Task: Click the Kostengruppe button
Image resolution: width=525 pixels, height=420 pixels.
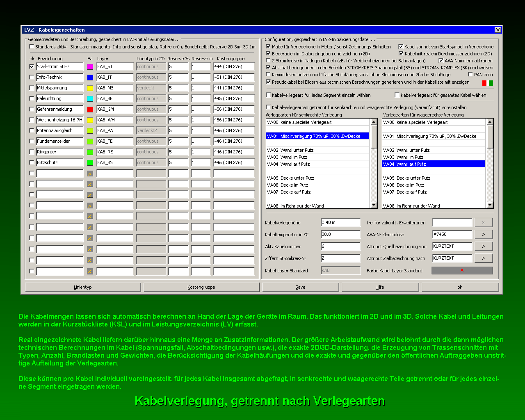Action: [x=201, y=287]
